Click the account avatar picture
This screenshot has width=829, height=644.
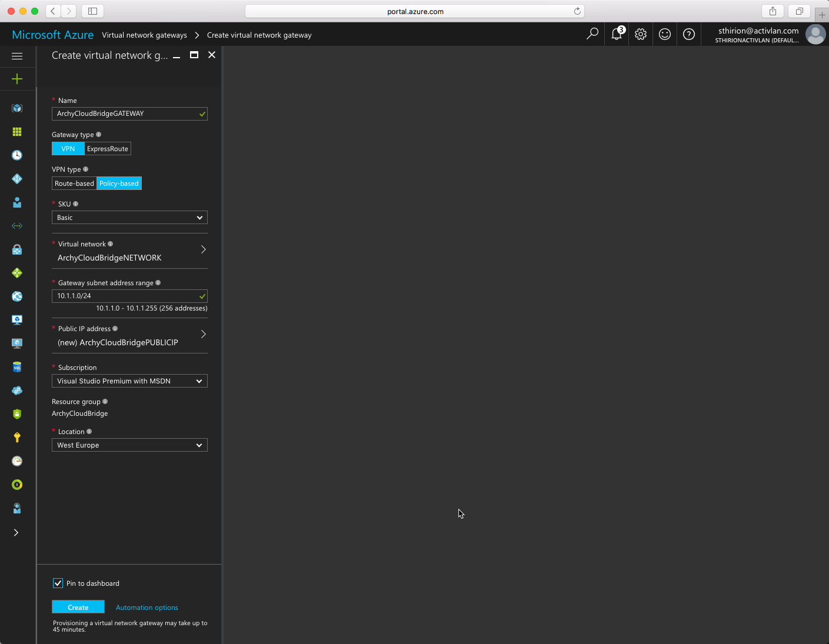coord(815,34)
